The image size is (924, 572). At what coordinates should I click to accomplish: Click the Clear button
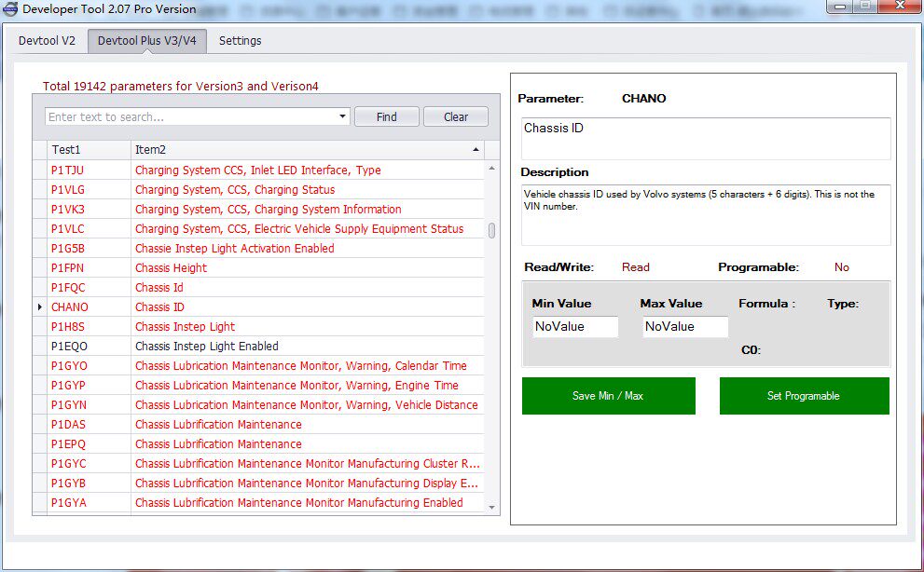(456, 116)
